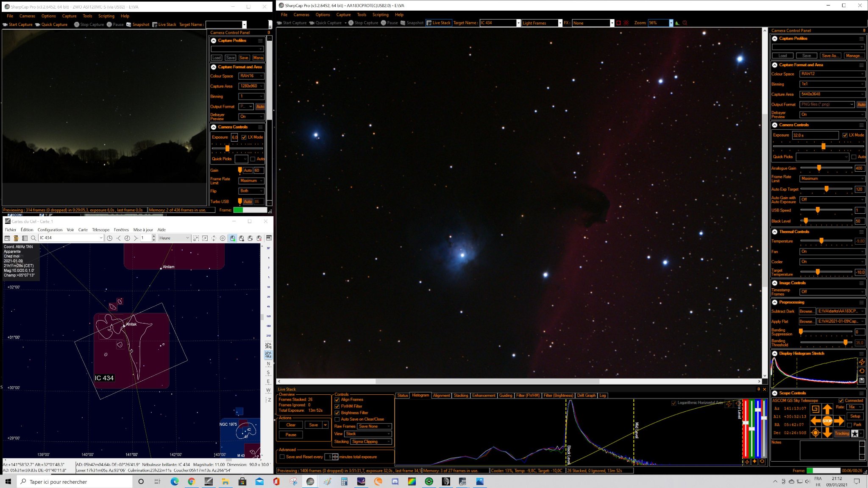Click the magnifier search icon in Cartes du Ciel

tap(33, 238)
